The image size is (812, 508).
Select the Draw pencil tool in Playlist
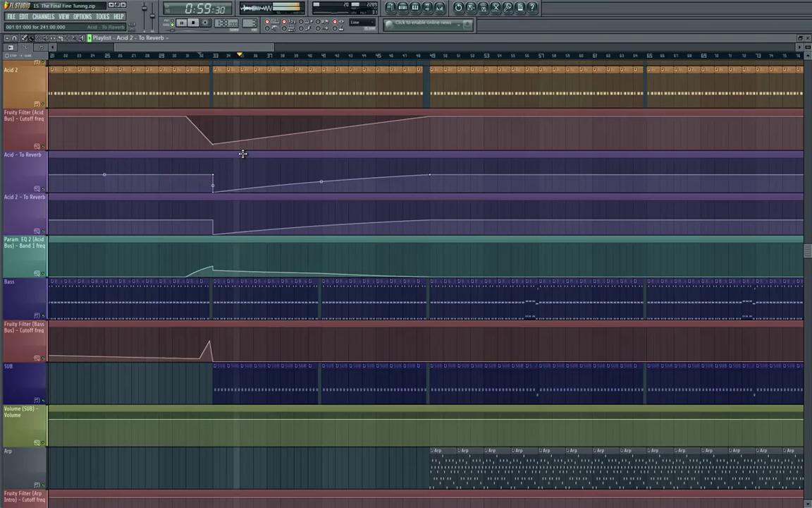tap(24, 38)
